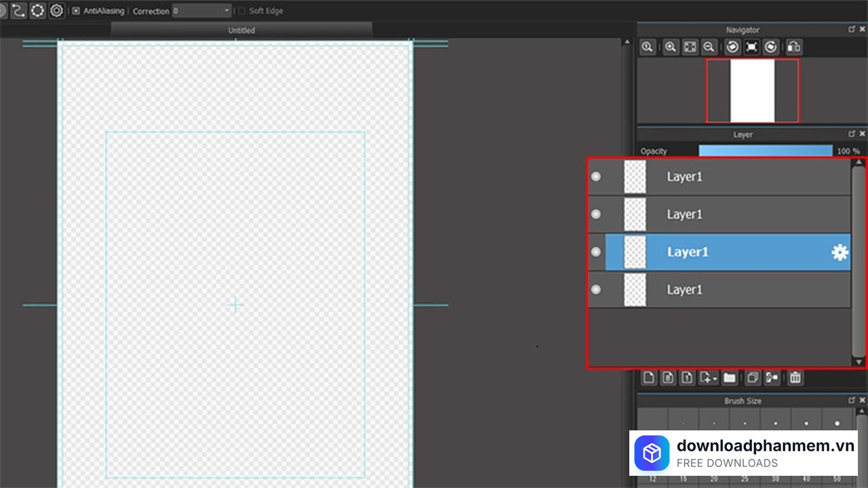Image resolution: width=868 pixels, height=488 pixels.
Task: Open the snap settings gear icon
Action: tap(57, 11)
